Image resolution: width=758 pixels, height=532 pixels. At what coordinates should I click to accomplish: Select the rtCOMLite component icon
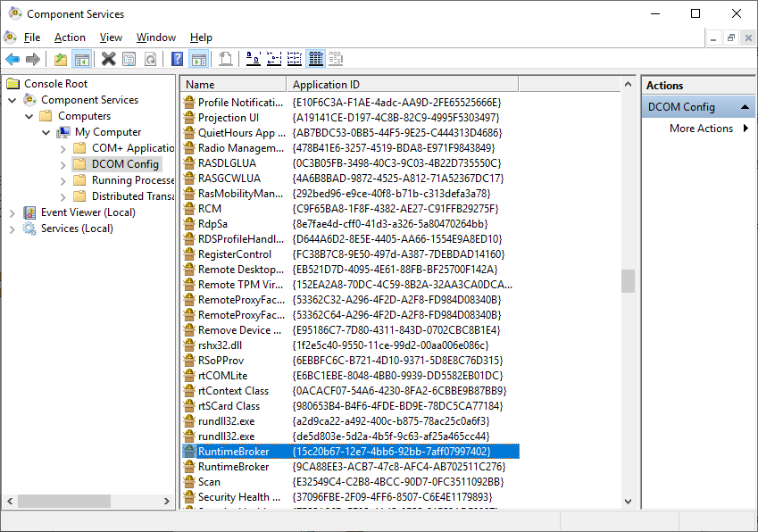pos(189,376)
